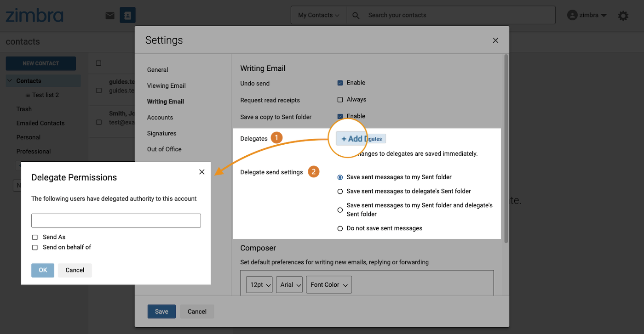Close the Delegate Permissions dialog
This screenshot has width=644, height=334.
coord(201,172)
